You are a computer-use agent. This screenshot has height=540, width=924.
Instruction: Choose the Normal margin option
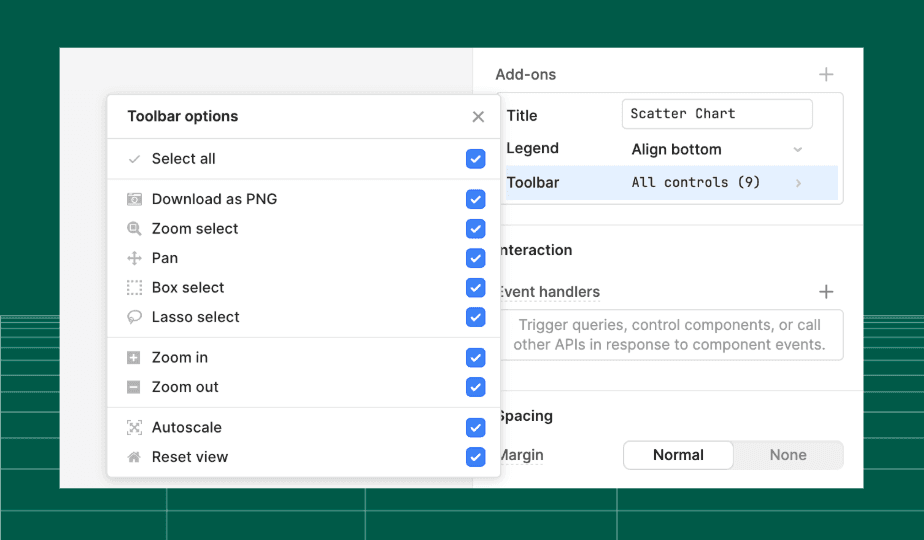(x=678, y=455)
